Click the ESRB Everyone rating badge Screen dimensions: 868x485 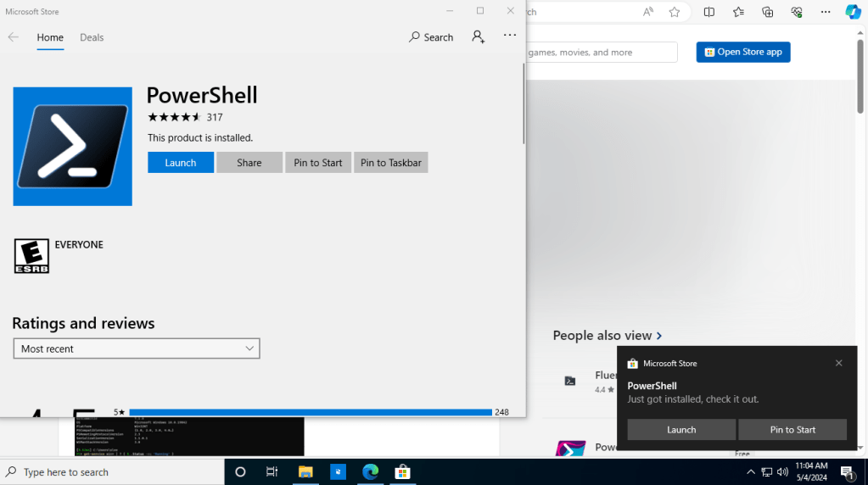[x=31, y=256]
